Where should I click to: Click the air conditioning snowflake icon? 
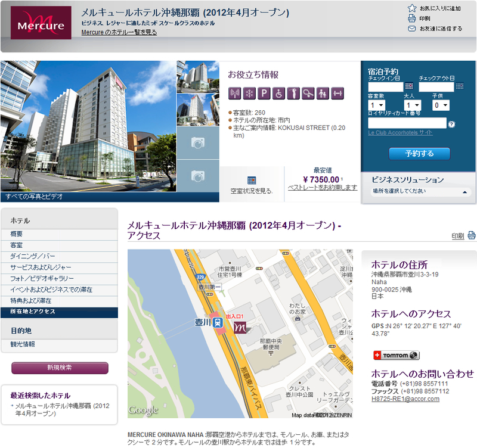(249, 94)
